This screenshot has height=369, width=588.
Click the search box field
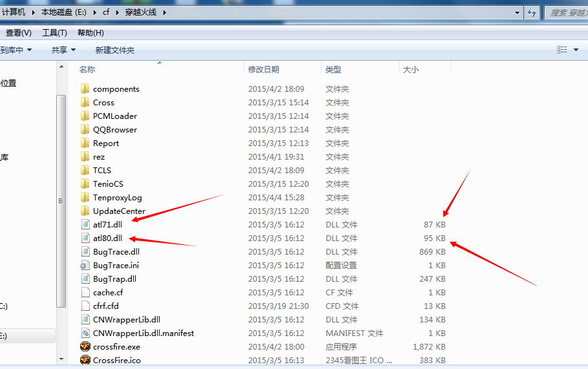click(566, 13)
